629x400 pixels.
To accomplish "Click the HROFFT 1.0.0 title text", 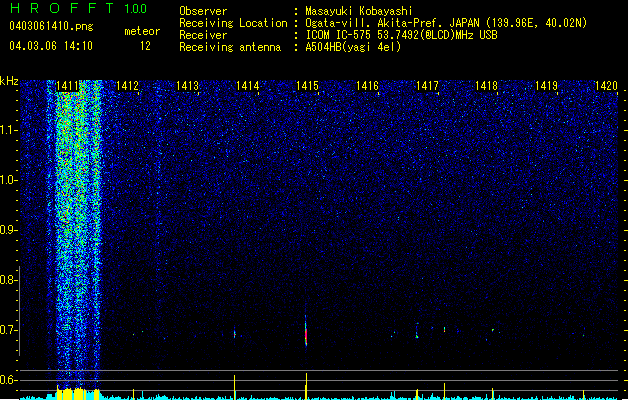I will point(78,8).
